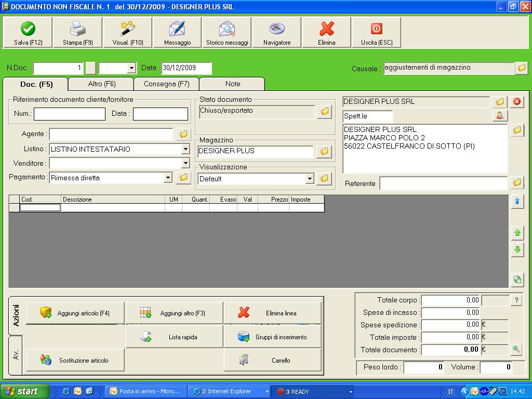This screenshot has height=399, width=532.
Task: Focus the reference Num. field
Action: pyautogui.click(x=70, y=114)
